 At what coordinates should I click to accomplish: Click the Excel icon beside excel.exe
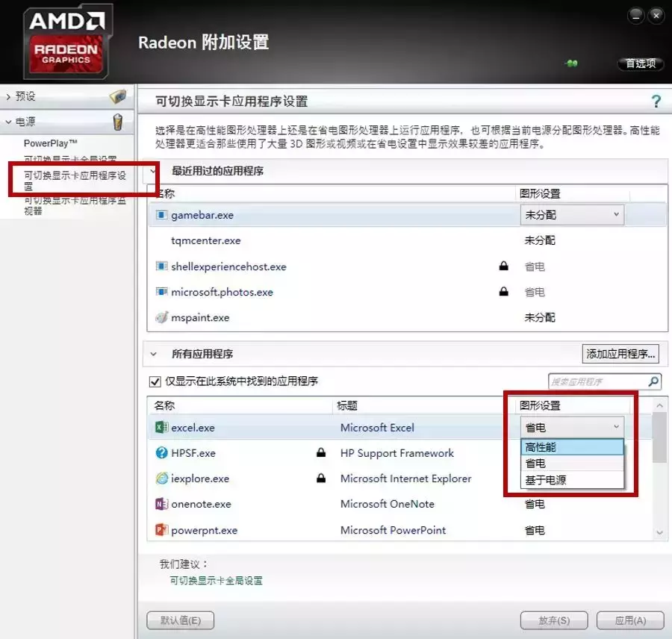[164, 426]
